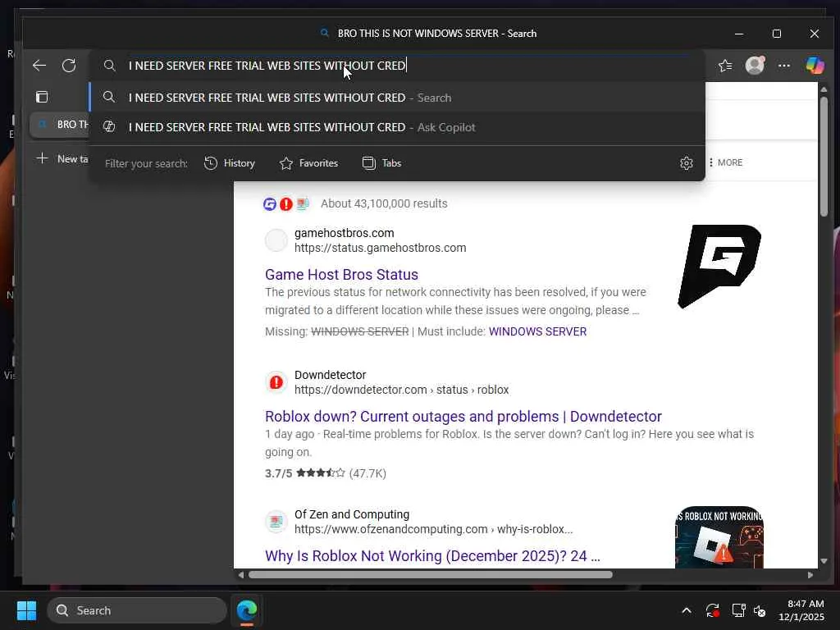Filter suggestions by History
Image resolution: width=840 pixels, height=630 pixels.
point(230,163)
